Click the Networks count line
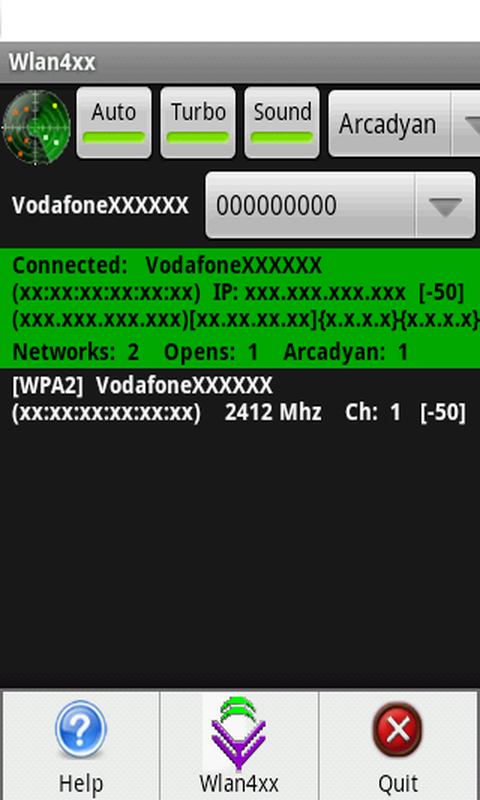480x800 pixels. pyautogui.click(x=210, y=353)
